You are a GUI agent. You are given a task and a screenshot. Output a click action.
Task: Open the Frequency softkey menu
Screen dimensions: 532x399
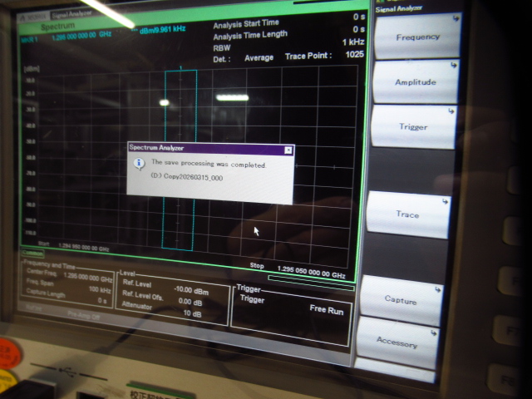416,37
